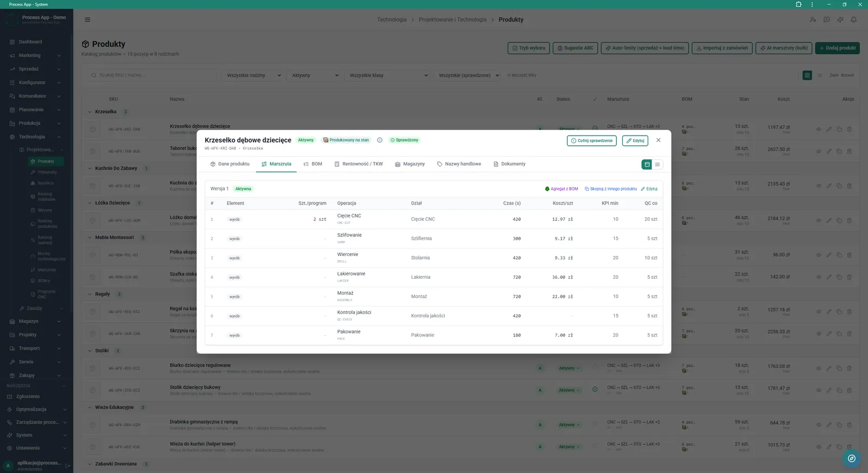This screenshot has width=868, height=473.
Task: Close the Krzesełko dębowe dziecięce dialog
Action: pos(658,140)
